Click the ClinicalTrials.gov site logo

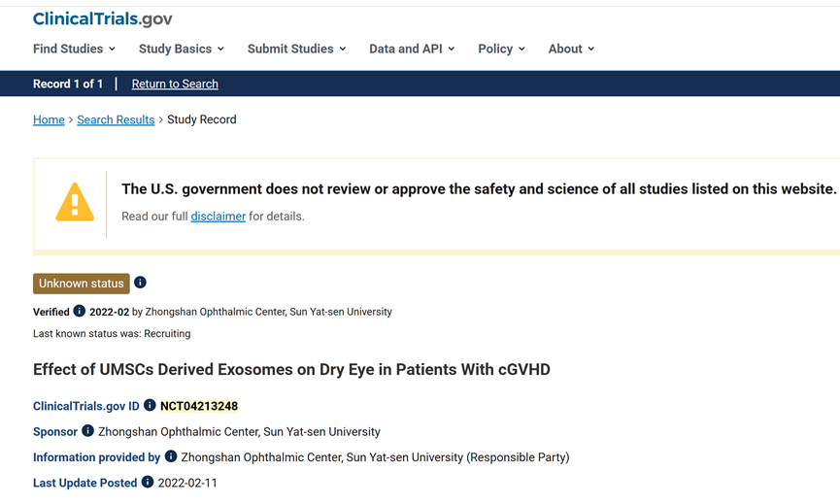pos(102,18)
